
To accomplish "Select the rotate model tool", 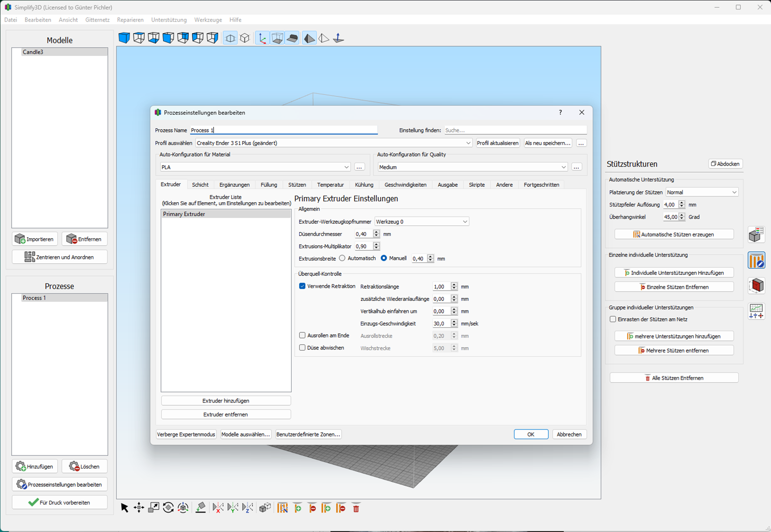I will tap(168, 507).
